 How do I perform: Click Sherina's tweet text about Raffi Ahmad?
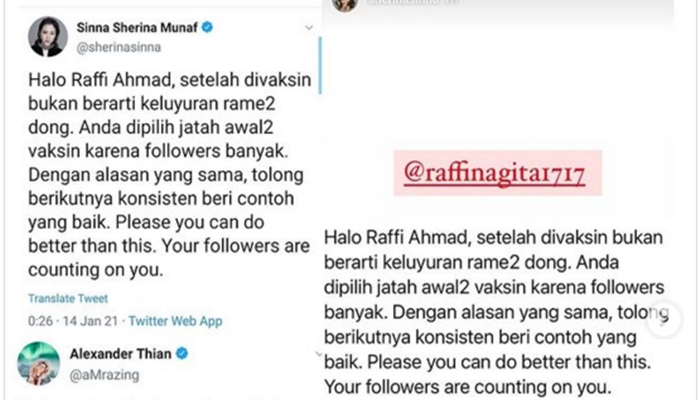[x=170, y=175]
